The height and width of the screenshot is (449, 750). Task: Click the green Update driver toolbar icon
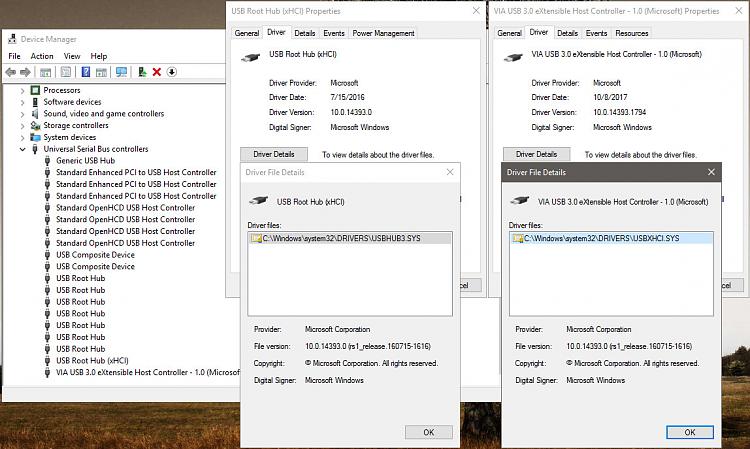coord(142,72)
